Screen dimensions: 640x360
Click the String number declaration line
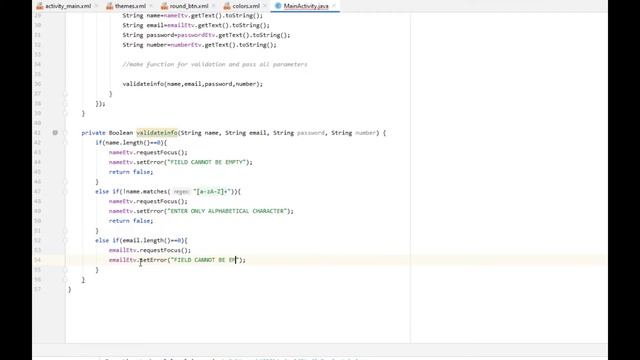(199, 44)
